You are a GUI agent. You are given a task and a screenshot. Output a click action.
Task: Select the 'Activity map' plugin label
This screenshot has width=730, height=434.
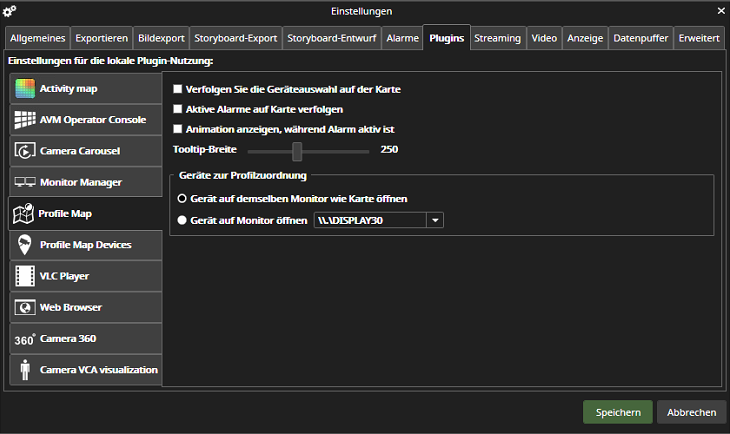pyautogui.click(x=68, y=88)
